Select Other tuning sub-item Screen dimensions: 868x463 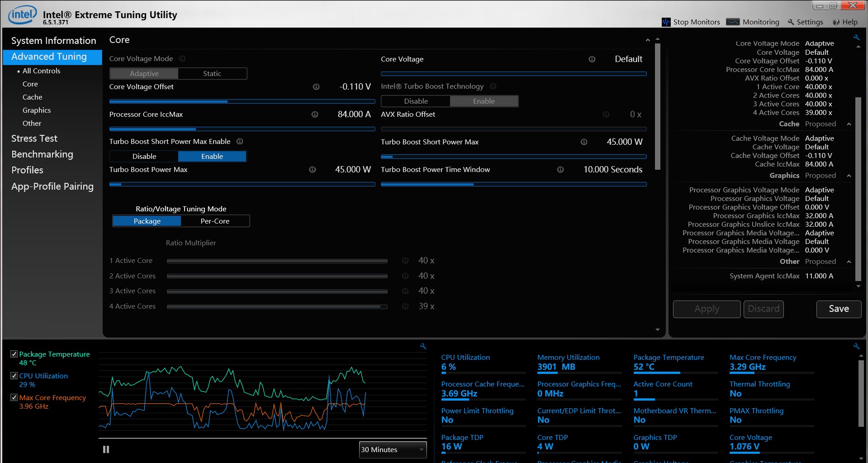(32, 124)
